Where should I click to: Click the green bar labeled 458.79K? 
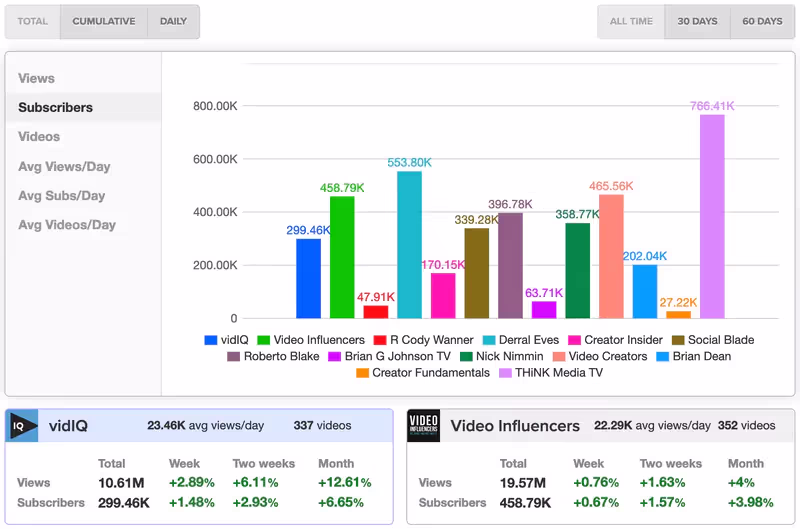[x=342, y=257]
